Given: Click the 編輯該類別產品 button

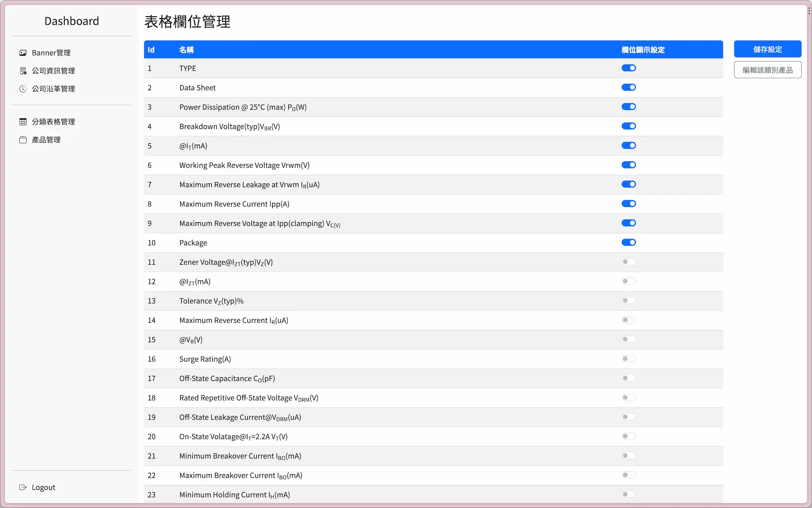Looking at the screenshot, I should pos(767,70).
